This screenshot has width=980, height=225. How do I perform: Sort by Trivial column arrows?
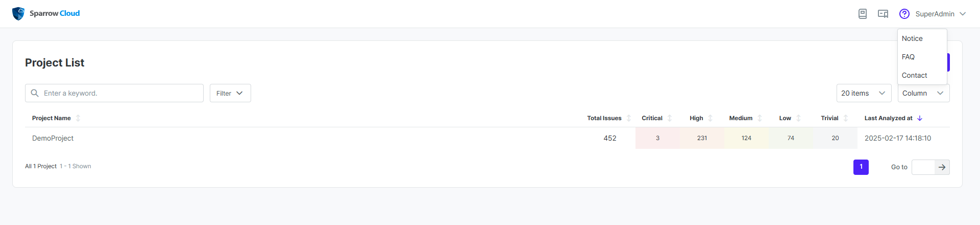click(846, 118)
